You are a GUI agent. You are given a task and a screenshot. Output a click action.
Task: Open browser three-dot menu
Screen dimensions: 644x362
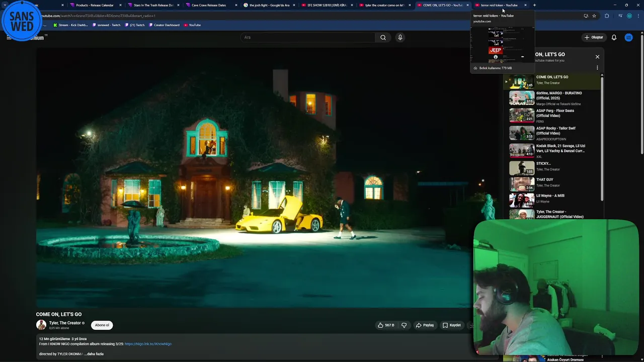click(637, 16)
